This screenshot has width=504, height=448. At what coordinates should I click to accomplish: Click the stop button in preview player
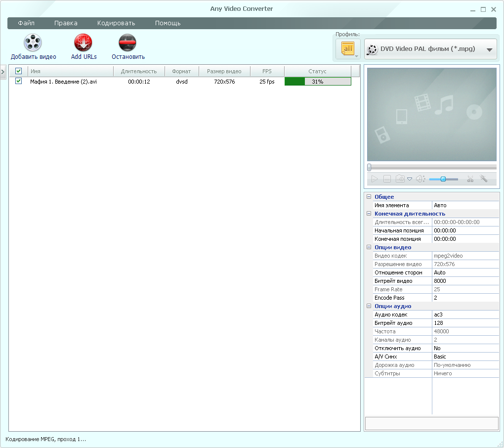387,179
